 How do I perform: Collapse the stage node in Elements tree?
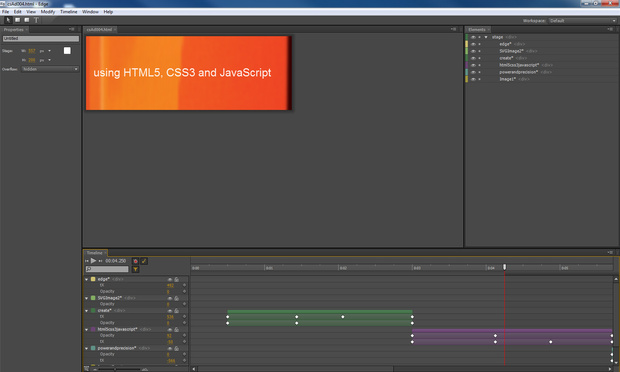pos(486,37)
